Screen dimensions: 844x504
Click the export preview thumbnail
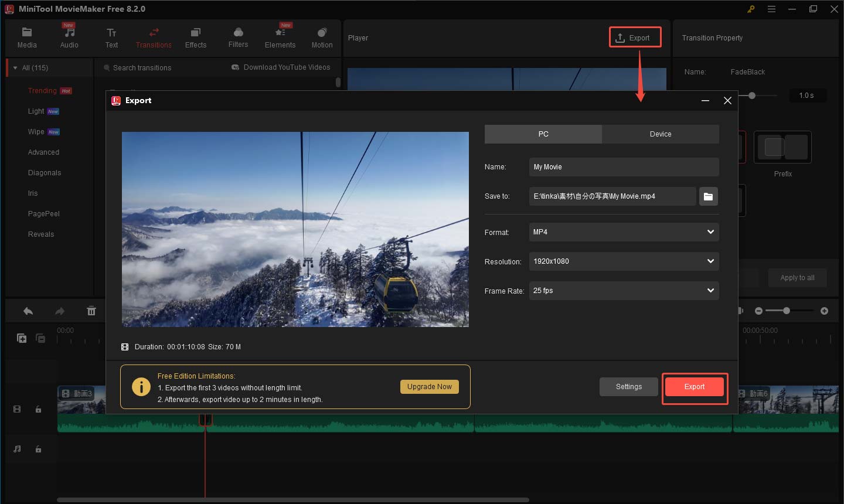[x=295, y=229]
